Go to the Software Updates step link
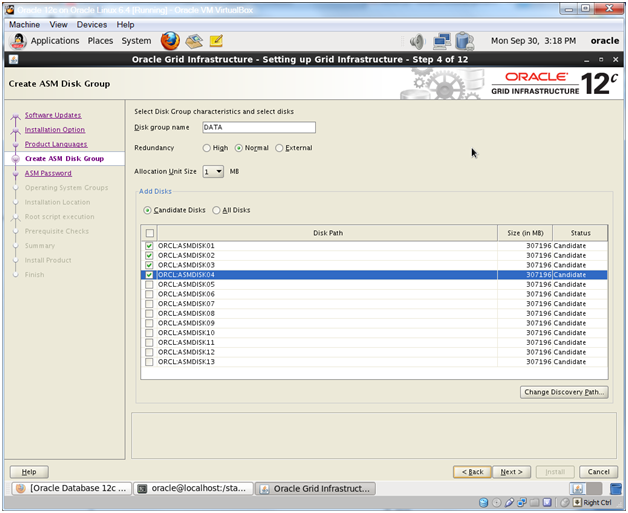Image resolution: width=628 pixels, height=513 pixels. tap(53, 115)
